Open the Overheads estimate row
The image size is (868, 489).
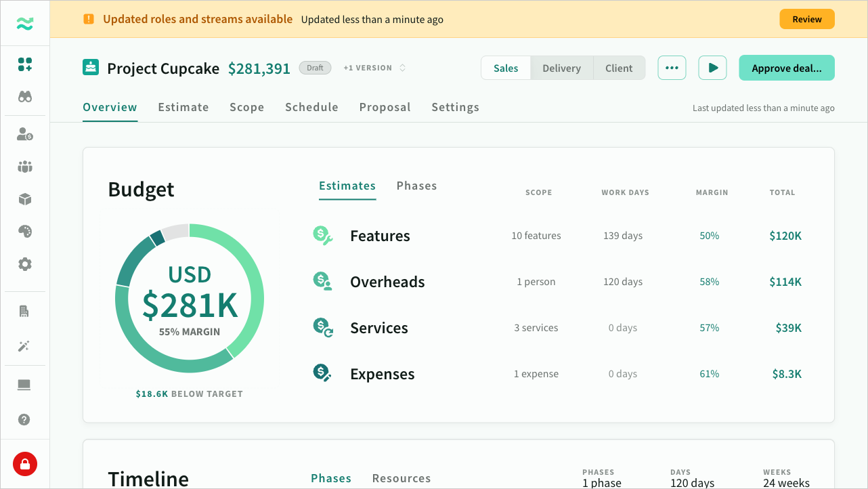point(557,282)
